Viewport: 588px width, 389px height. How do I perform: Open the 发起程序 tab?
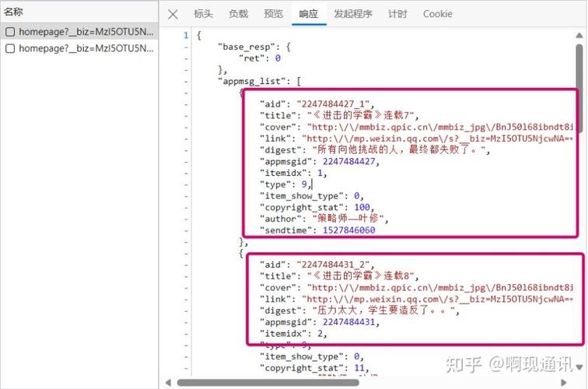[x=353, y=14]
